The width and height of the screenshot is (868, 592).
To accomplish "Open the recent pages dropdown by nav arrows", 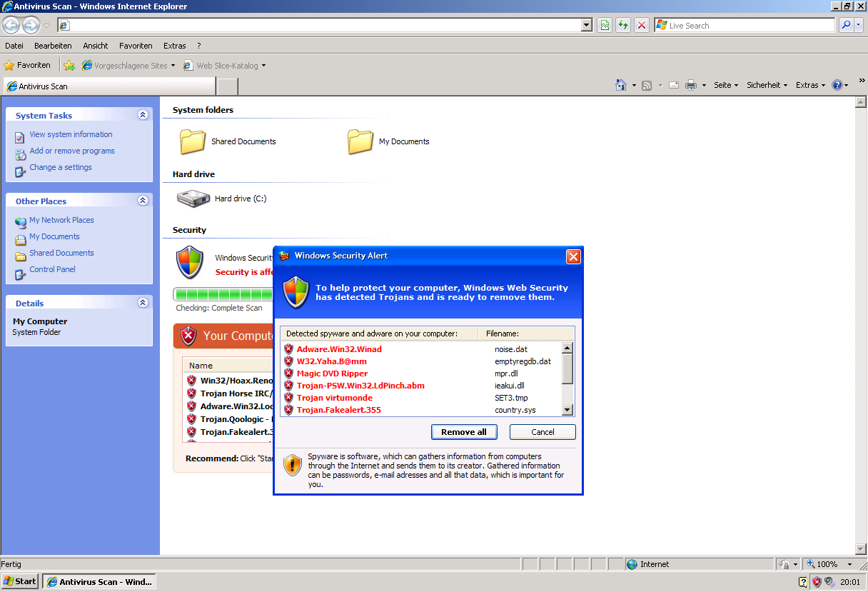I will click(47, 26).
